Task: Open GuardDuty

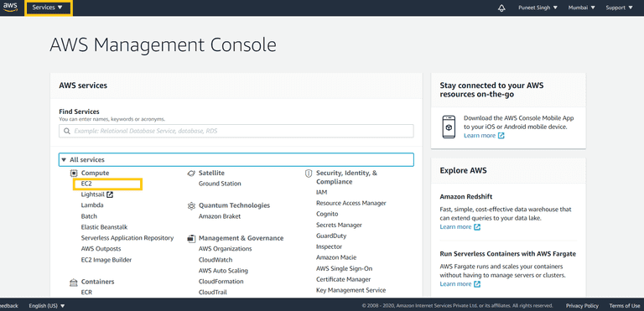Action: click(331, 236)
